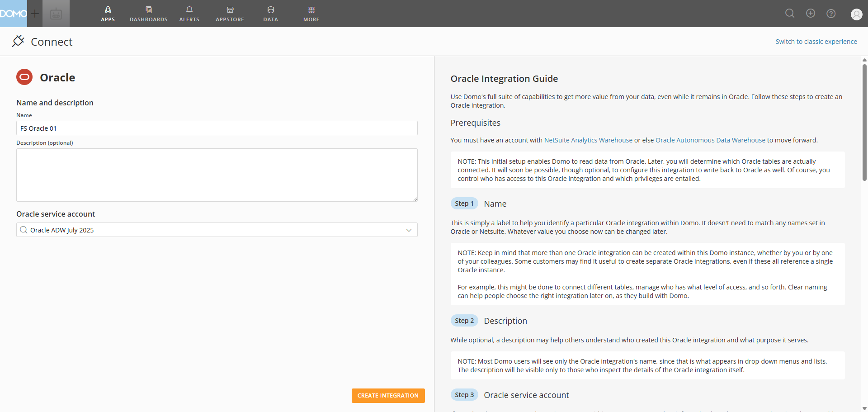Click the red Oracle logo icon
Image resolution: width=868 pixels, height=412 pixels.
[24, 77]
